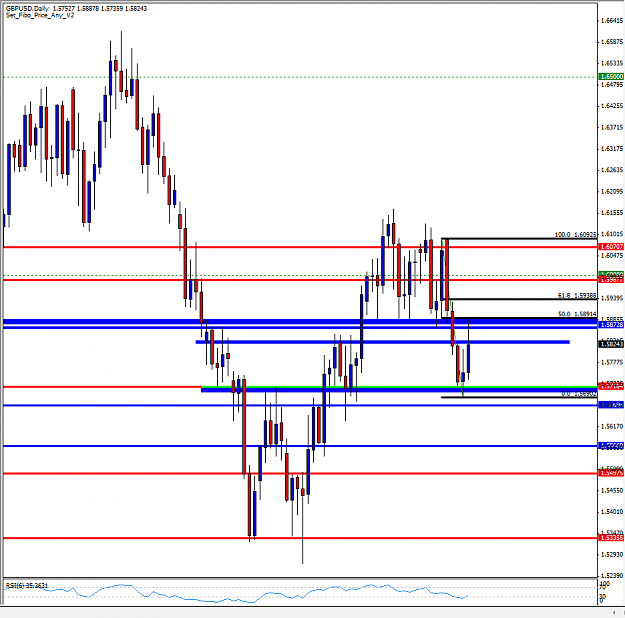Select the red horizontal line at 1.54975
Viewport: 625px width, 618px height.
[300, 474]
